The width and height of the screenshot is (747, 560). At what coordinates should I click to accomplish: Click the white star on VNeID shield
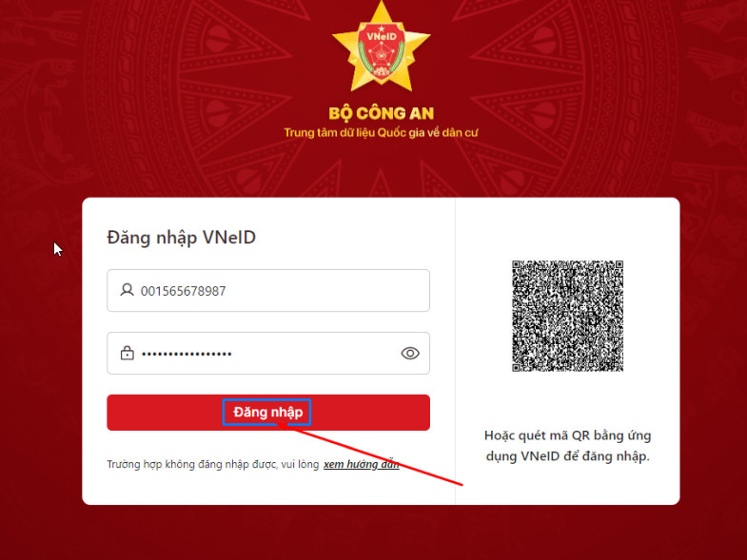point(381,29)
